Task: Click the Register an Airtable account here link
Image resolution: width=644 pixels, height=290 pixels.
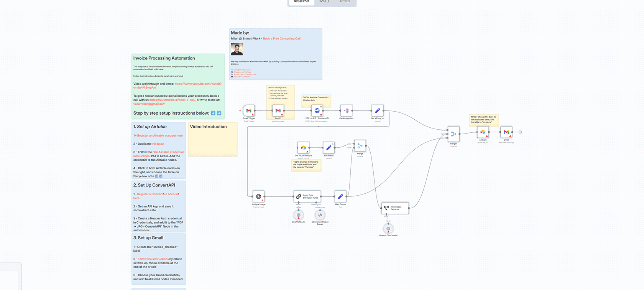Action: click(x=160, y=136)
